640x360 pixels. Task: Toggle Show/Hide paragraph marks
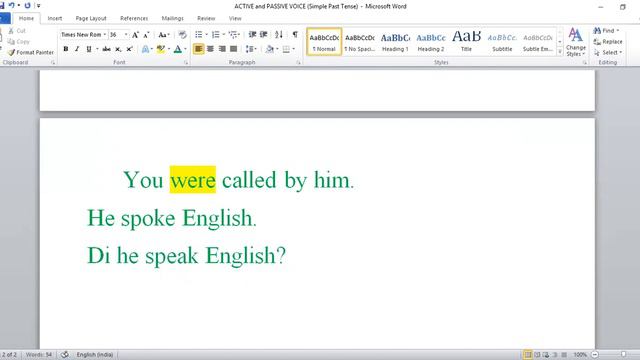click(295, 34)
